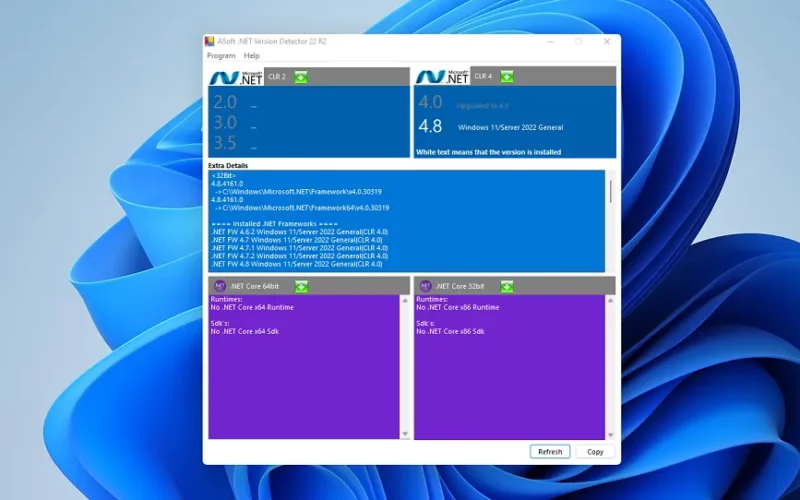800x500 pixels.
Task: Click the Framework64\v4.0.30319 path line
Action: 302,208
